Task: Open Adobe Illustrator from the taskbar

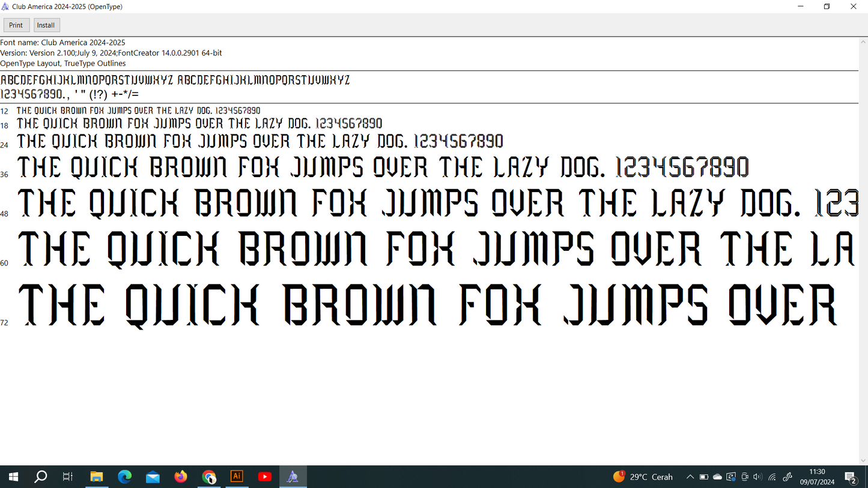Action: [x=237, y=477]
